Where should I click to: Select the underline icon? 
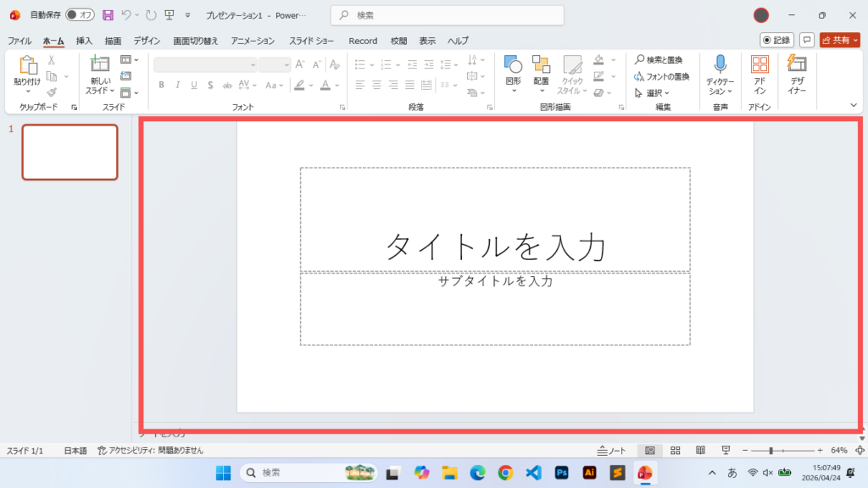192,85
